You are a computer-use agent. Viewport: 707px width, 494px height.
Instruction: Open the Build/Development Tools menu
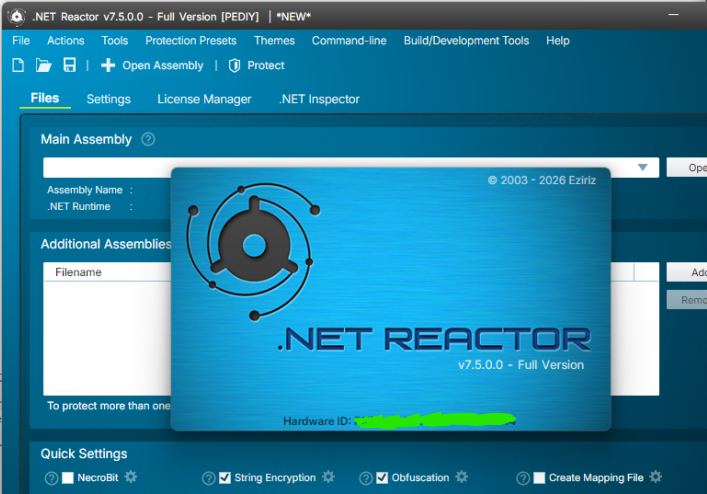466,41
